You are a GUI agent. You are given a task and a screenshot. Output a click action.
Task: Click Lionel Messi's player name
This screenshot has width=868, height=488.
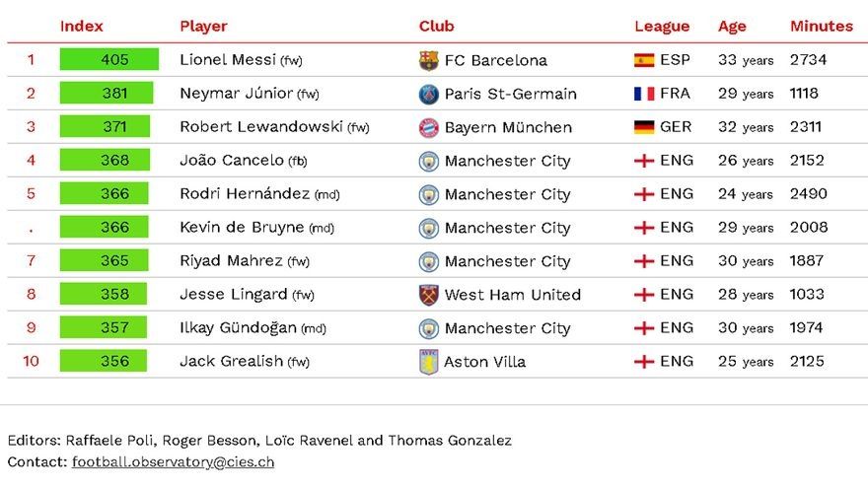228,60
